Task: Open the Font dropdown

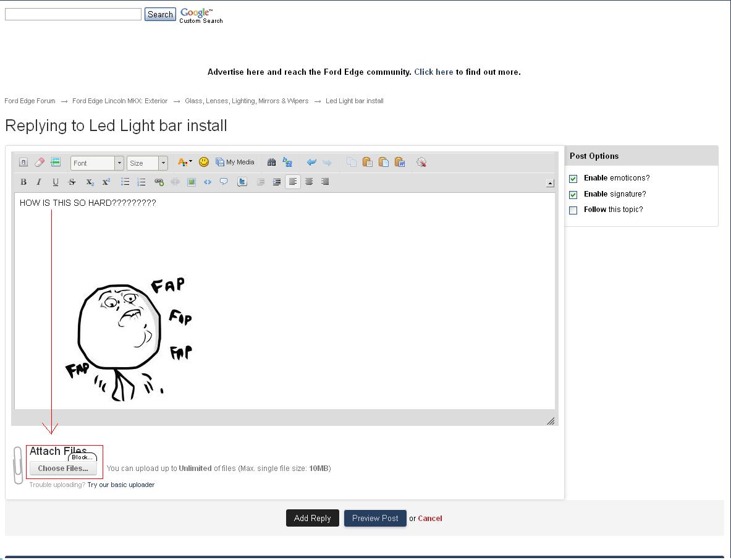Action: 97,163
